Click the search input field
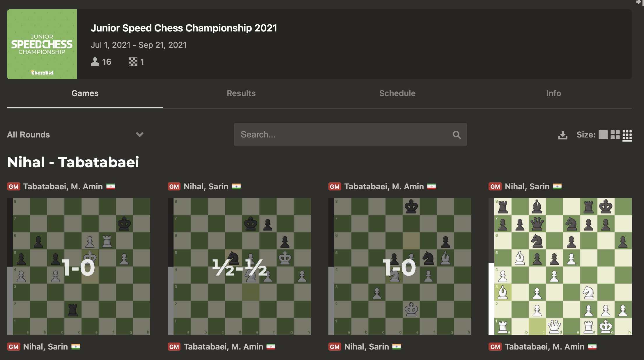Screen dimensions: 644x360 click(350, 134)
